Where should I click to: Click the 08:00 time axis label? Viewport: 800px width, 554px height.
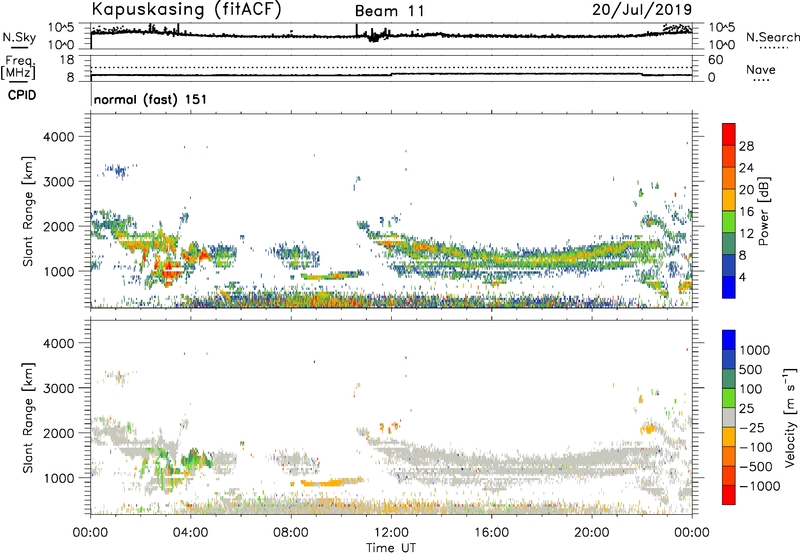(291, 533)
